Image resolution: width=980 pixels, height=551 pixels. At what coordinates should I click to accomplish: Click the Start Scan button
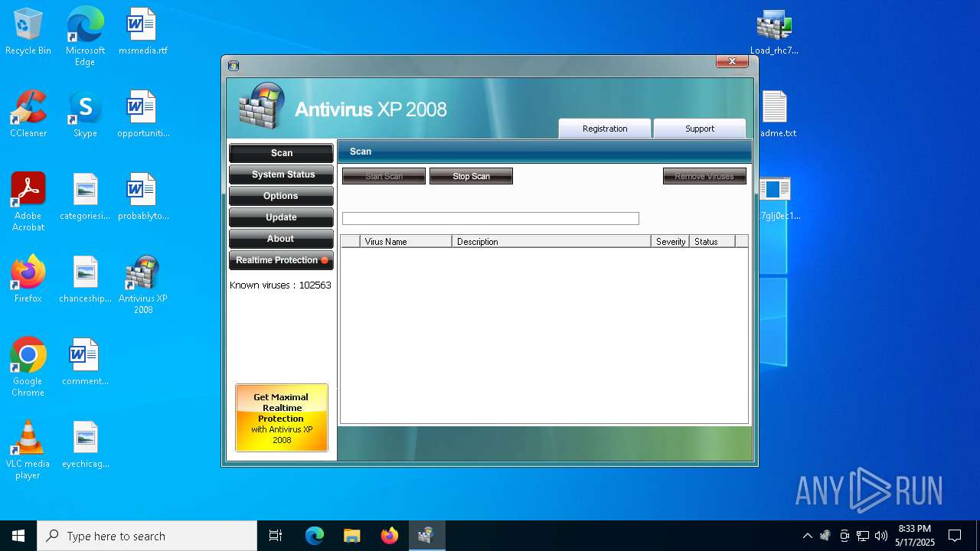(384, 176)
